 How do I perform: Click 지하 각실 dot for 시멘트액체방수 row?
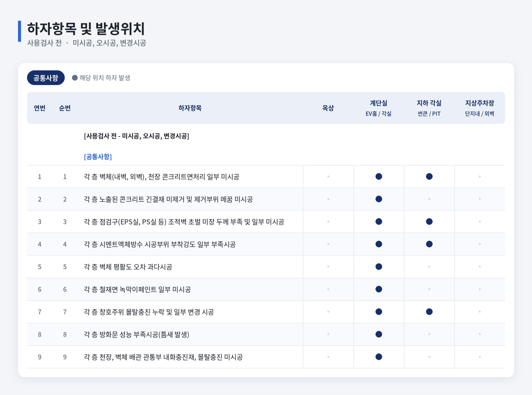click(x=429, y=244)
